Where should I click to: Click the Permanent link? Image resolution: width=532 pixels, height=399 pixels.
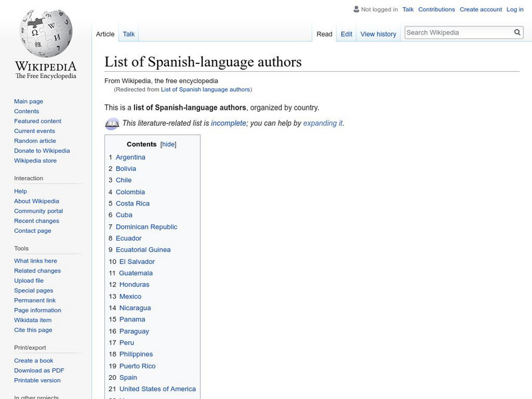pos(35,300)
